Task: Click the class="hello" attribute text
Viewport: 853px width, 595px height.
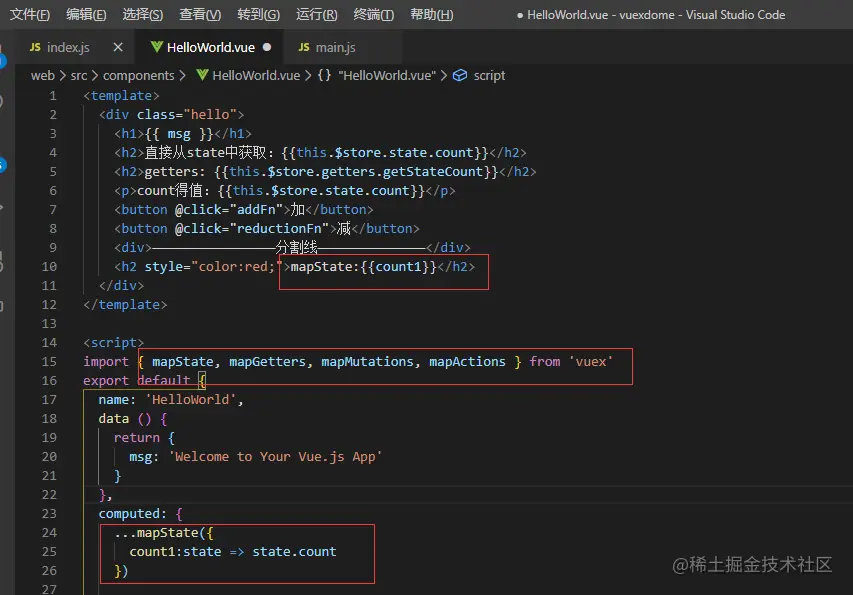Action: 187,115
